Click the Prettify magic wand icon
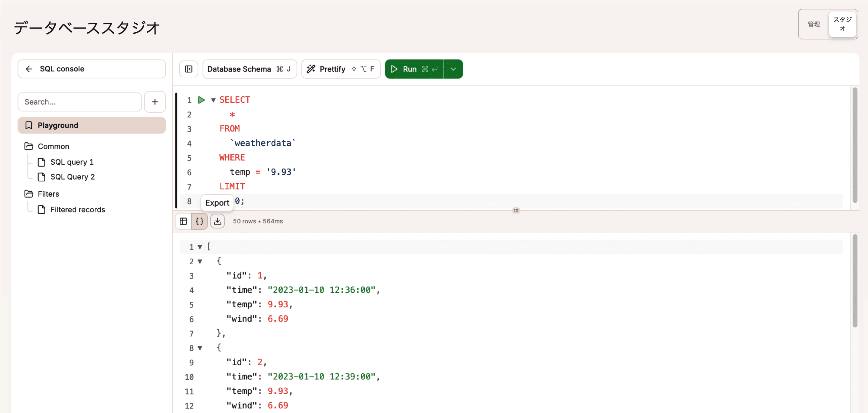Image resolution: width=868 pixels, height=413 pixels. pyautogui.click(x=311, y=69)
